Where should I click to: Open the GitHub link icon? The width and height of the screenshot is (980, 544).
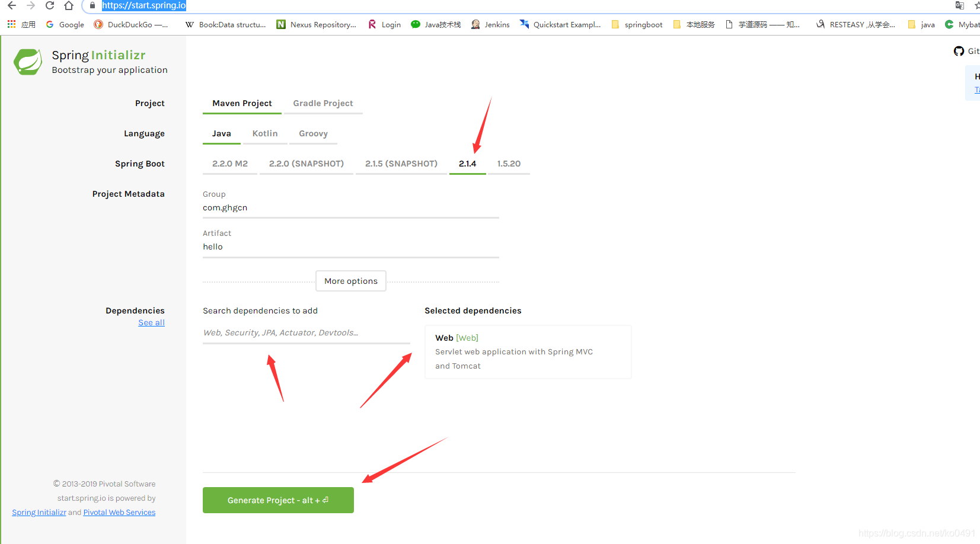coord(959,51)
